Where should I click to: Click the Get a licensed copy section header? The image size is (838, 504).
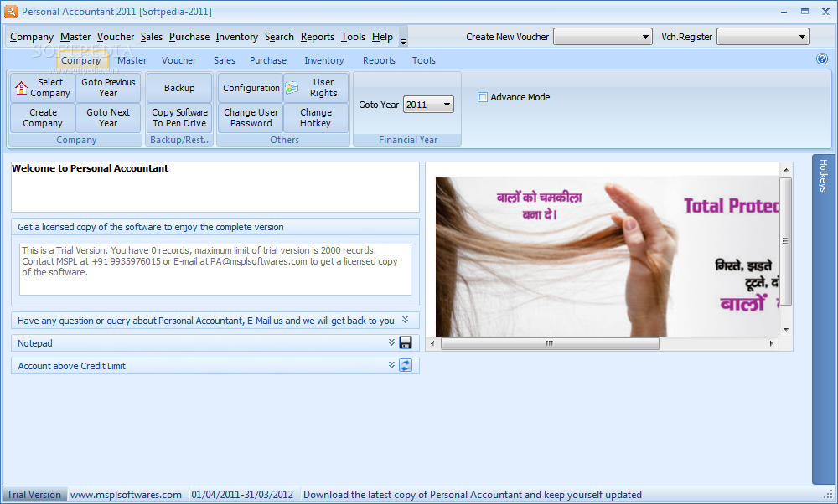[215, 227]
